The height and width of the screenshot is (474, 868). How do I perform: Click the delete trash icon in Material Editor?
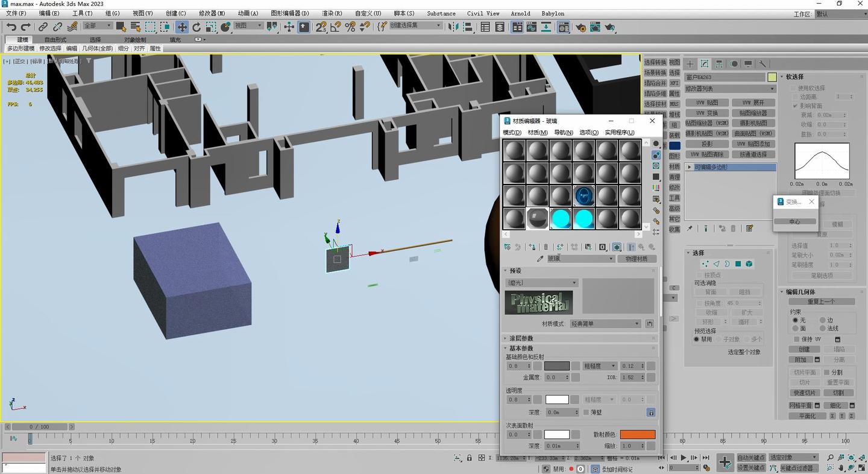click(546, 247)
